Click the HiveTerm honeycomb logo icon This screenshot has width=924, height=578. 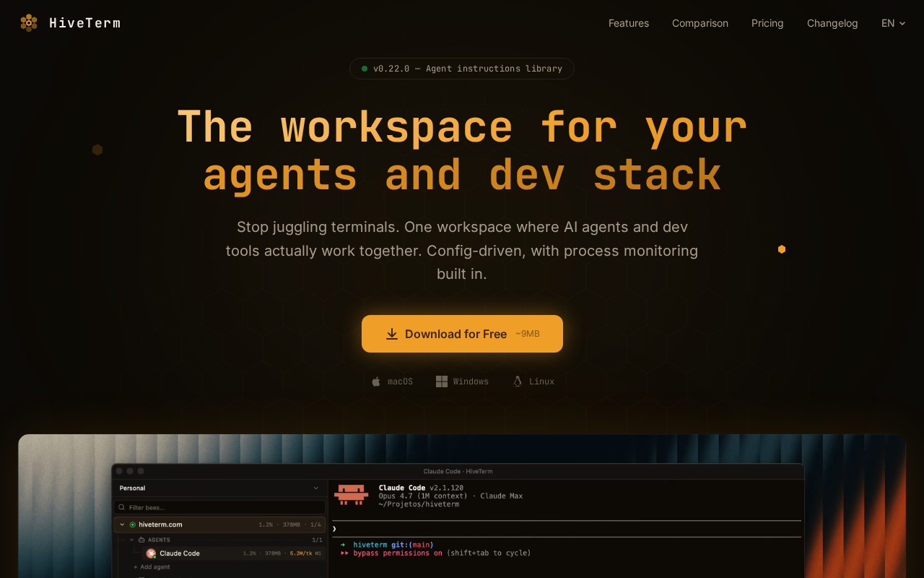coord(29,23)
